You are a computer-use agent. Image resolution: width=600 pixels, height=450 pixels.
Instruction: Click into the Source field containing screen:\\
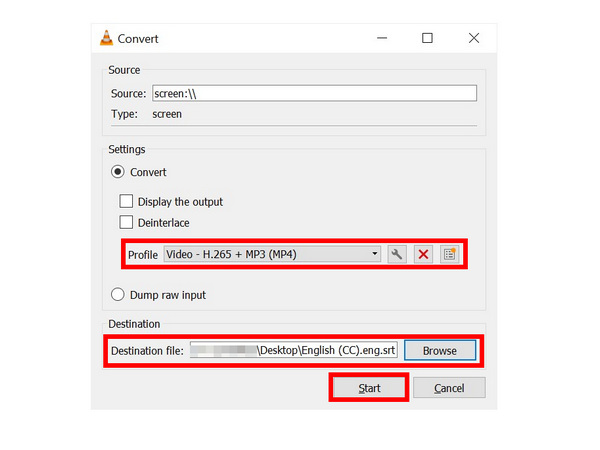(315, 93)
